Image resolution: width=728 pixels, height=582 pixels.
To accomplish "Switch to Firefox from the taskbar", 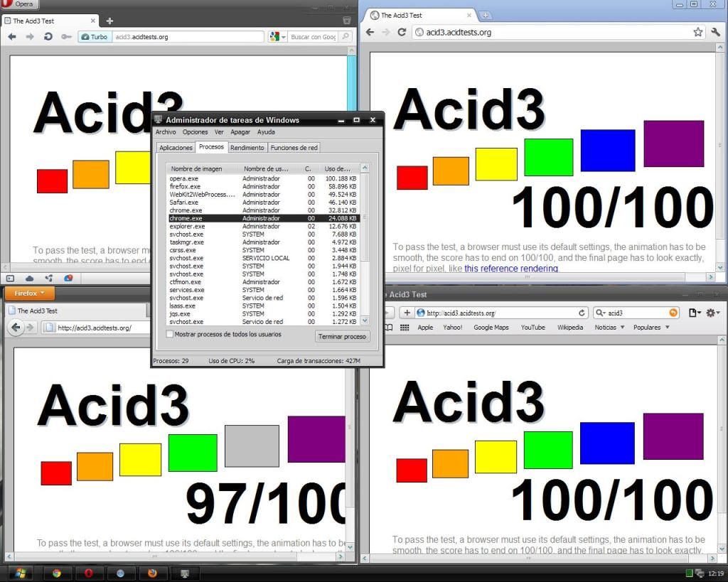I will point(152,573).
